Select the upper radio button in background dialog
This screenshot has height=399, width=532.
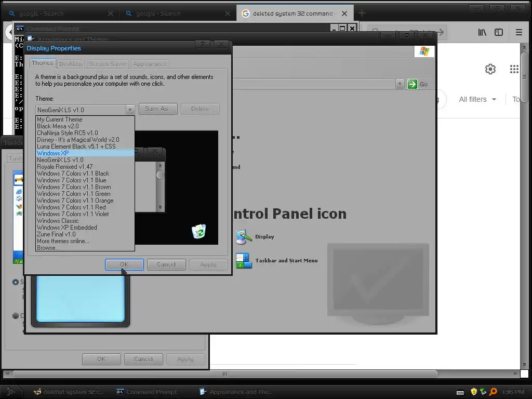pos(16,282)
